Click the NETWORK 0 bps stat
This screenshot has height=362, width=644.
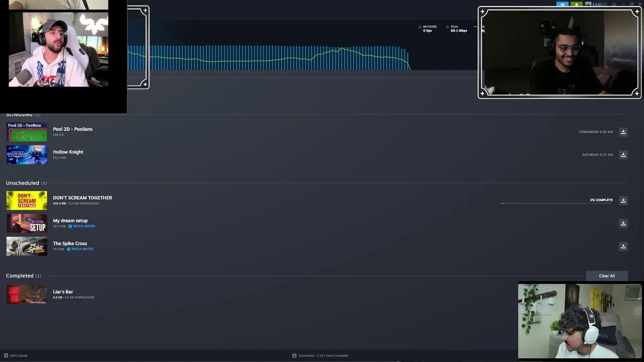coord(428,29)
